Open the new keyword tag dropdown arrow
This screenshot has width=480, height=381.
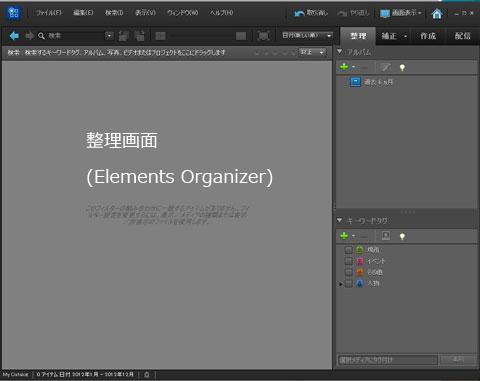tap(353, 236)
